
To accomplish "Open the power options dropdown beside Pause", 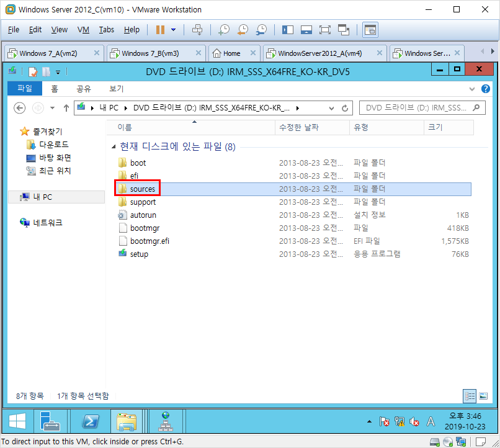I will [x=173, y=30].
